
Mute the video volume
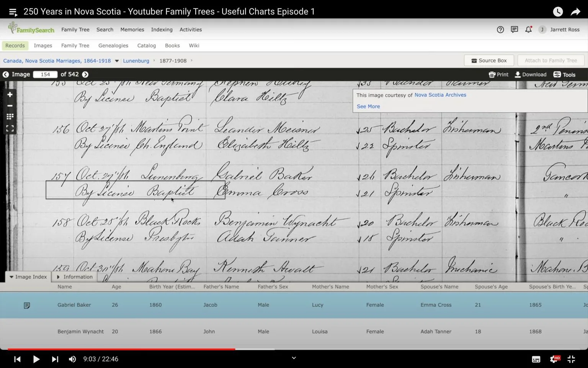tap(72, 359)
